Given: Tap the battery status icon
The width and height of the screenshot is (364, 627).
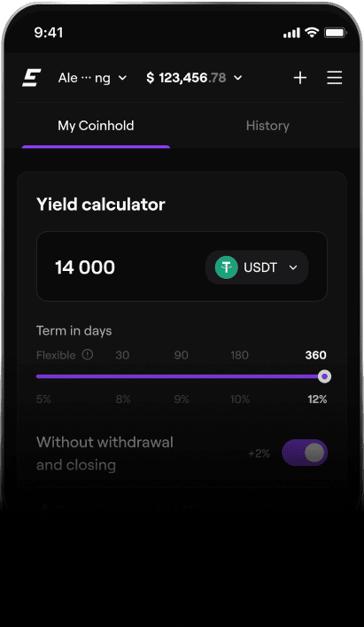Looking at the screenshot, I should [x=335, y=33].
